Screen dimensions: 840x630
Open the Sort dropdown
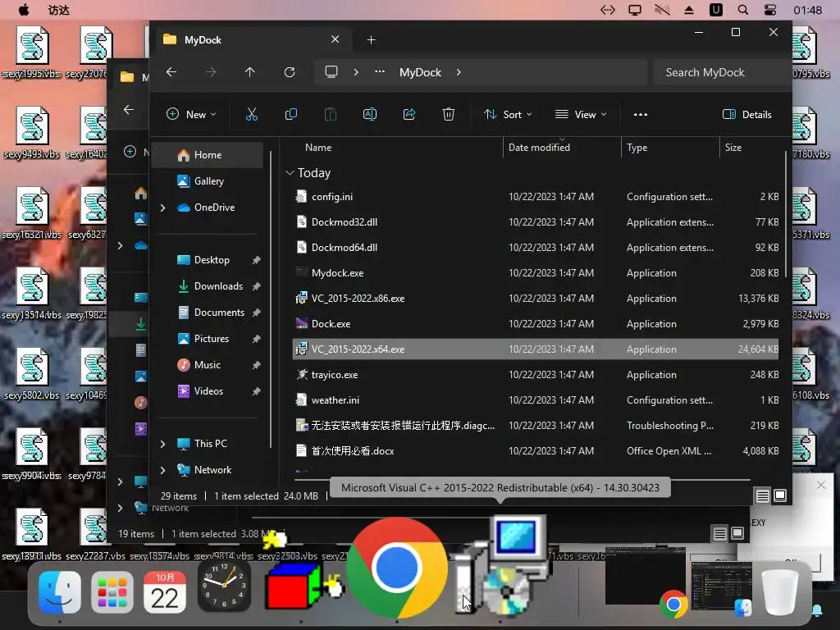[x=507, y=114]
